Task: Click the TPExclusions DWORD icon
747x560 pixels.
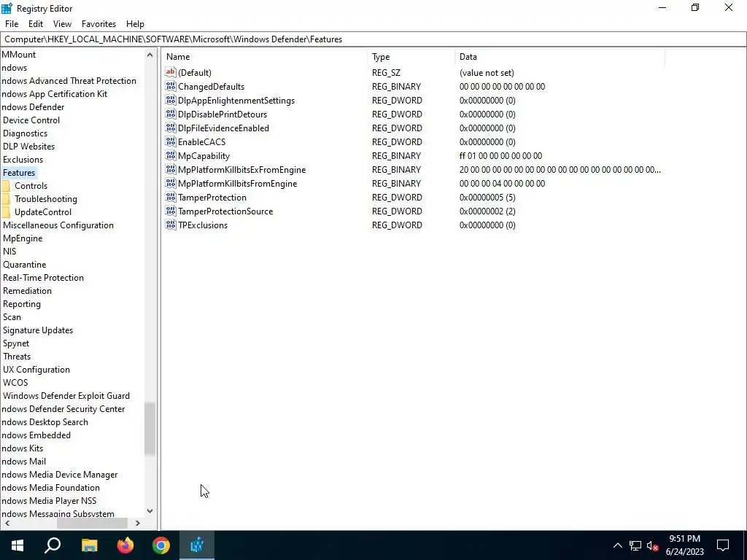Action: coord(171,225)
